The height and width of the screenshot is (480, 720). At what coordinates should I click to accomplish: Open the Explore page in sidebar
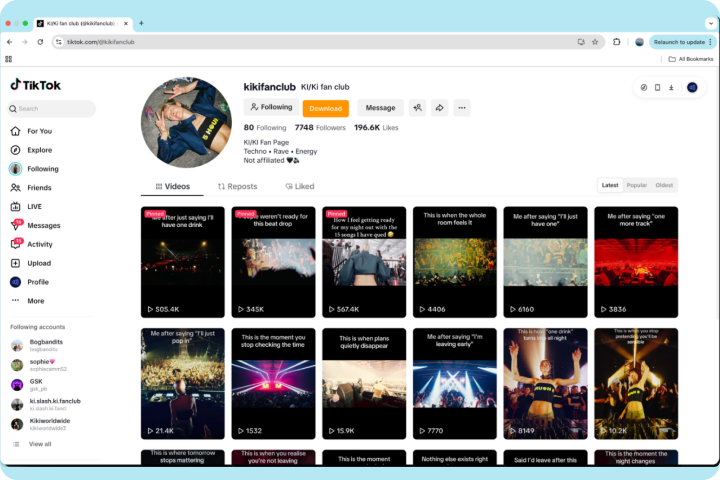coord(39,150)
